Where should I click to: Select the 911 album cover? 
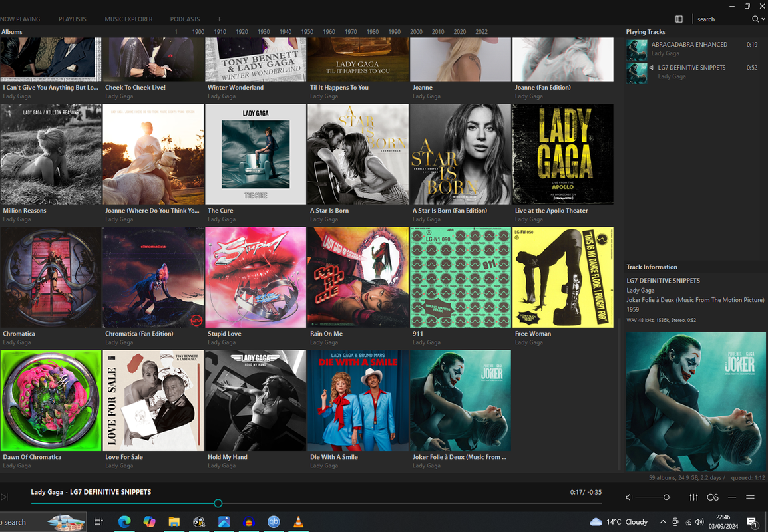pos(461,277)
